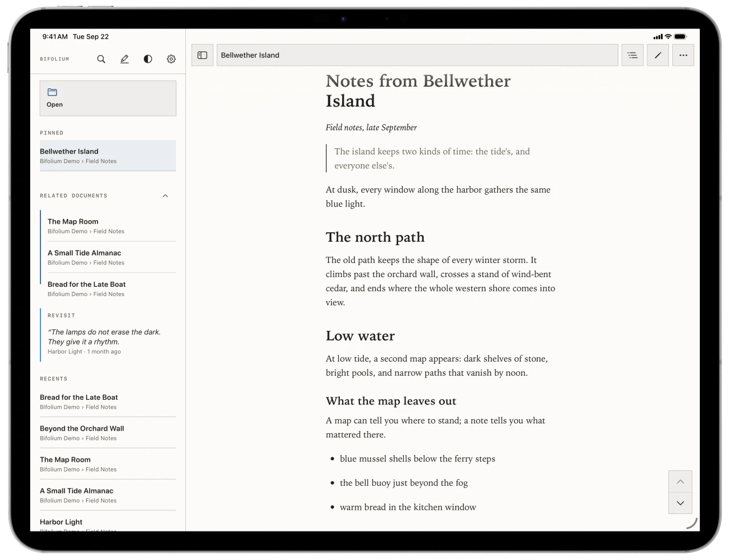Viewport: 730px width, 560px height.
Task: Click the battery icon in status bar
Action: 681,36
